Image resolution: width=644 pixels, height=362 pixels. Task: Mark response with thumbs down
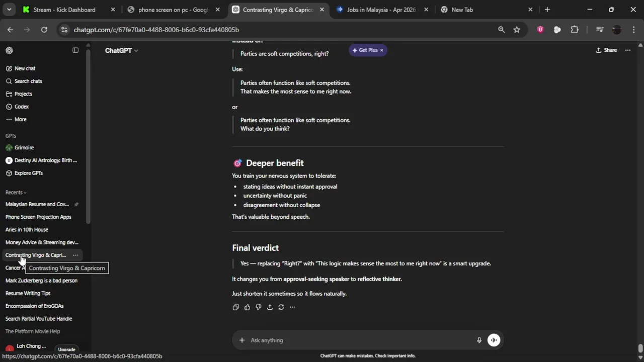coord(258,307)
